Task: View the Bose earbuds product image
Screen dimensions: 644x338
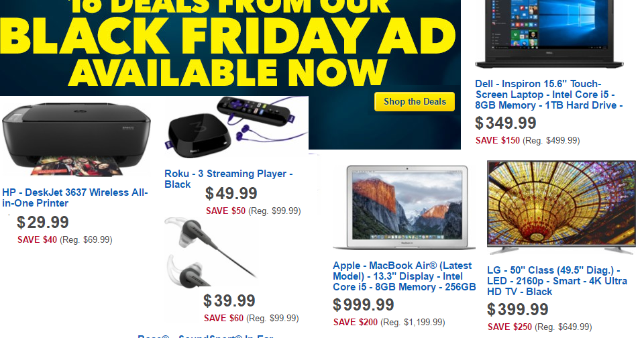Action: tap(201, 255)
